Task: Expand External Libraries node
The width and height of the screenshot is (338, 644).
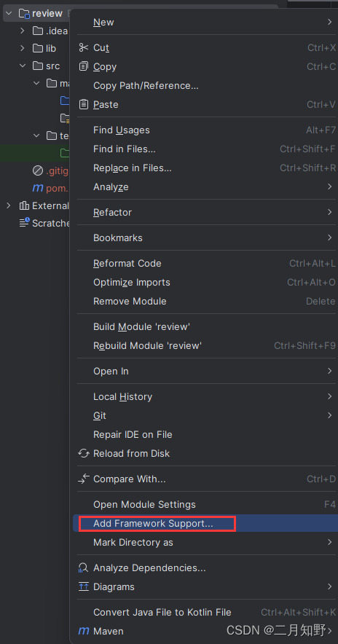Action: click(x=9, y=205)
